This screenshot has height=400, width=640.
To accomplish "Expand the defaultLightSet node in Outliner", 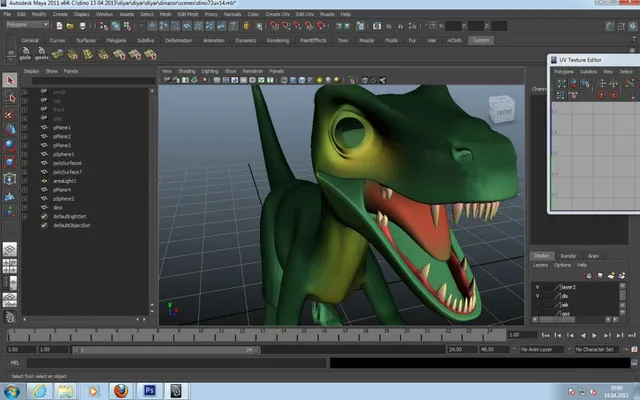I will [24, 216].
